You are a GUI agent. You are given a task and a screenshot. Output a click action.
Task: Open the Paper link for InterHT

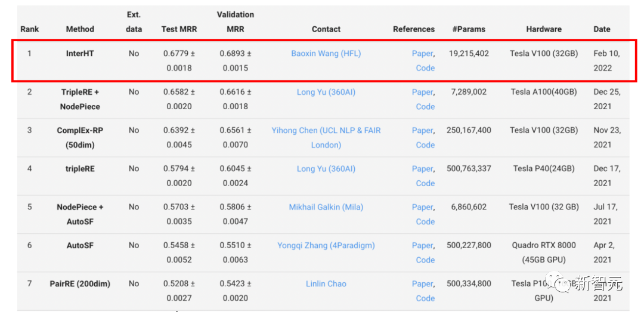tap(422, 54)
